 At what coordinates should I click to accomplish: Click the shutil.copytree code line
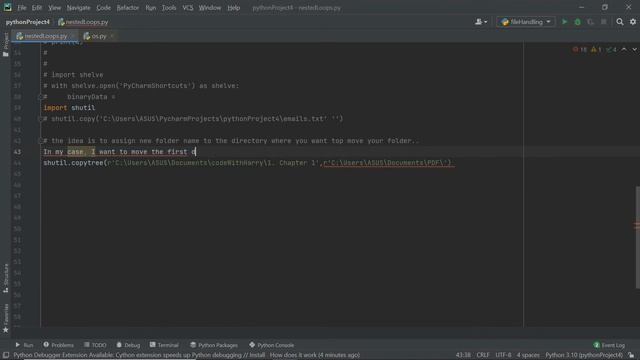248,163
